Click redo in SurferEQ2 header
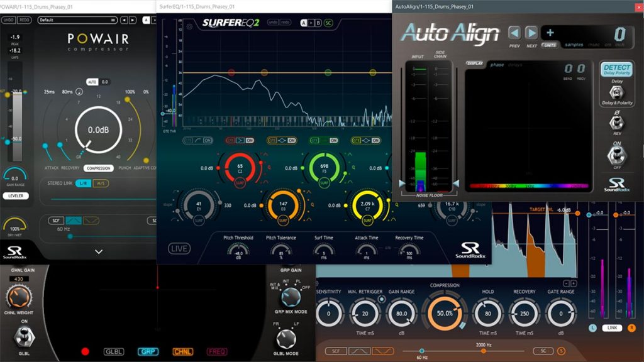The image size is (644, 362). (x=286, y=22)
